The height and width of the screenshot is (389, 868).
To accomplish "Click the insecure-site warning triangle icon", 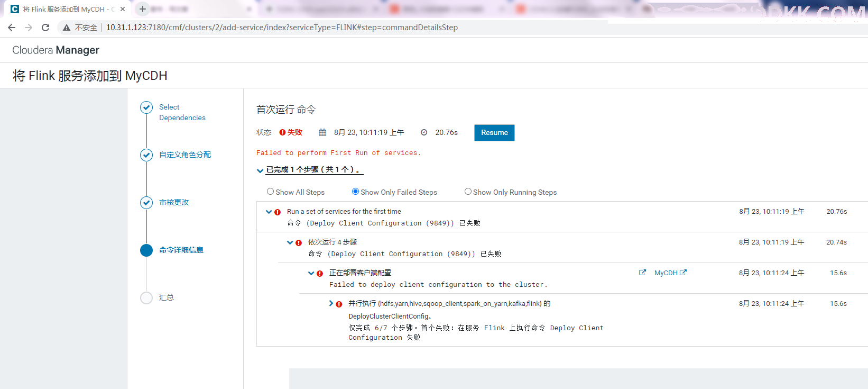I will [67, 28].
